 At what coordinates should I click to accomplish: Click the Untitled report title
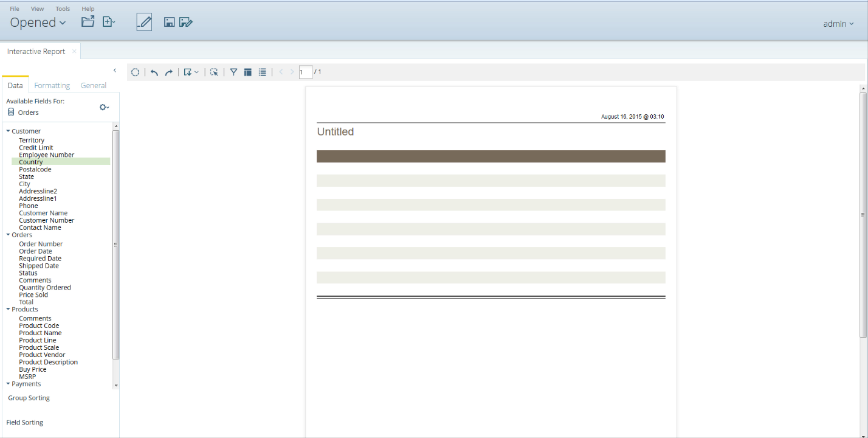[336, 131]
